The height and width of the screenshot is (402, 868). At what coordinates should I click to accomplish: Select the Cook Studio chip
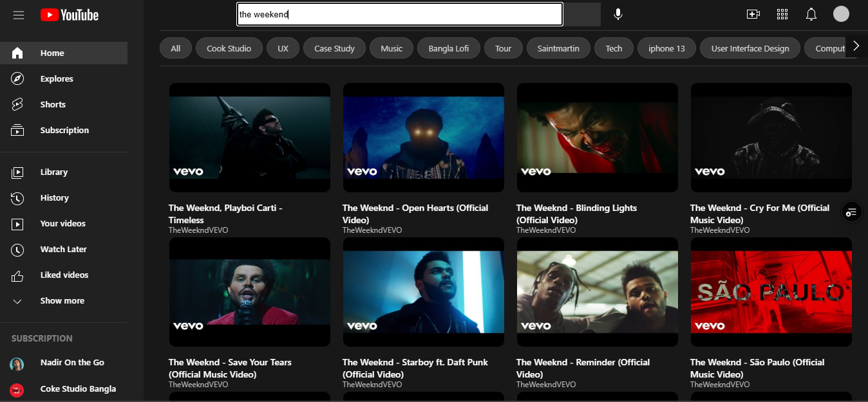[229, 48]
